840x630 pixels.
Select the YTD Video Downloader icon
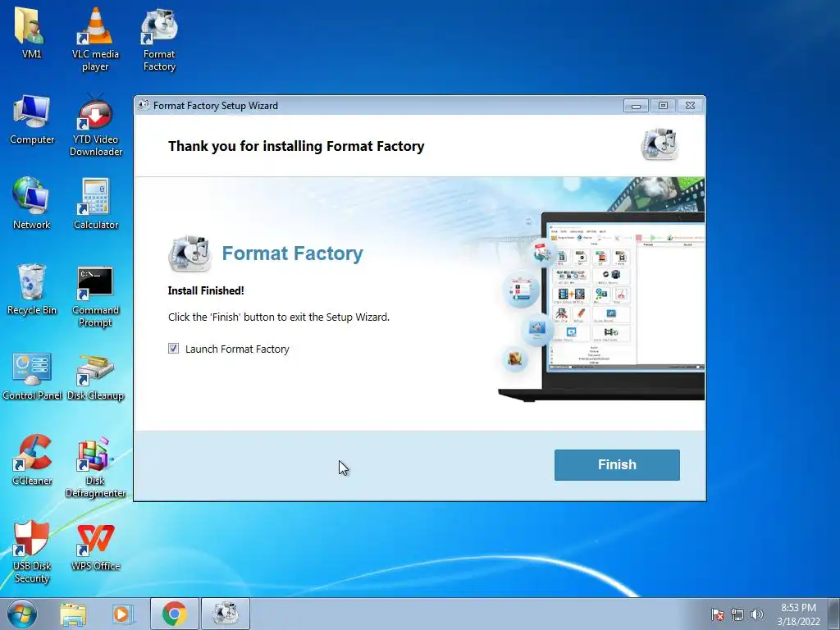tap(95, 125)
